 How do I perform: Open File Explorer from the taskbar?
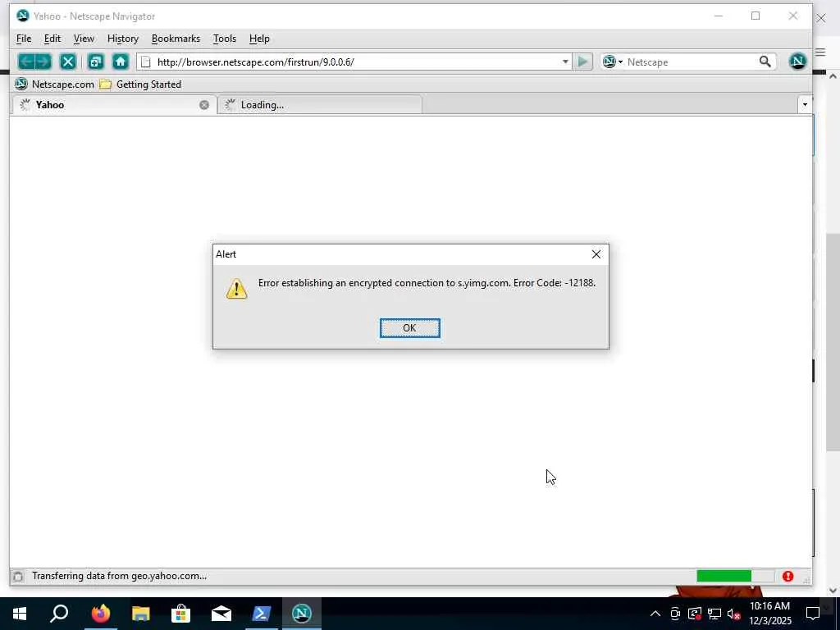[x=140, y=614]
